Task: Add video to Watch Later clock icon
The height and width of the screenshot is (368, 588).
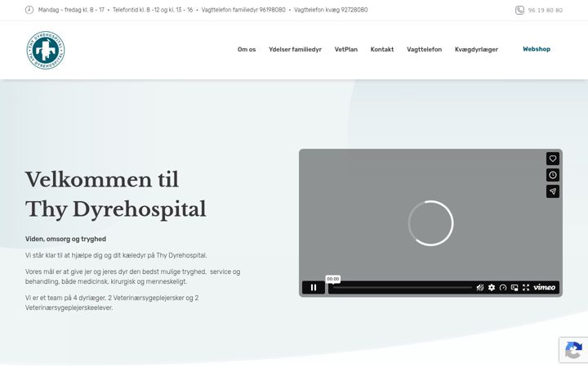Action: (553, 175)
